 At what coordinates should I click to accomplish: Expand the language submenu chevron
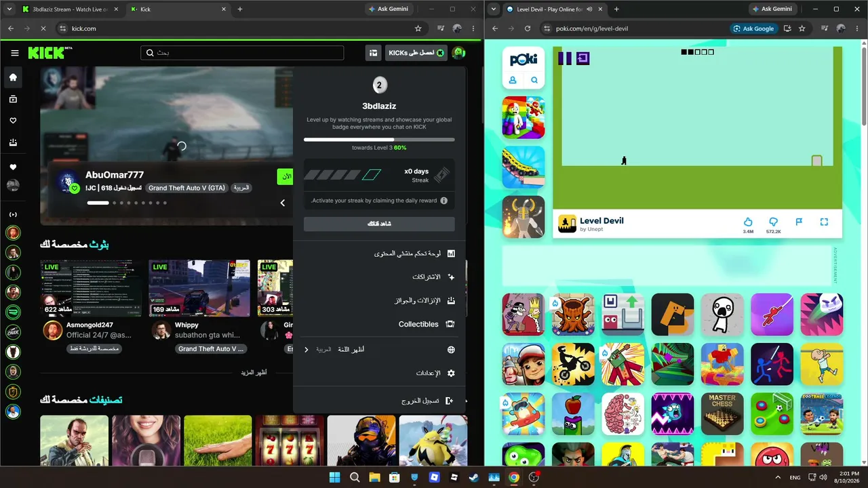(x=307, y=350)
